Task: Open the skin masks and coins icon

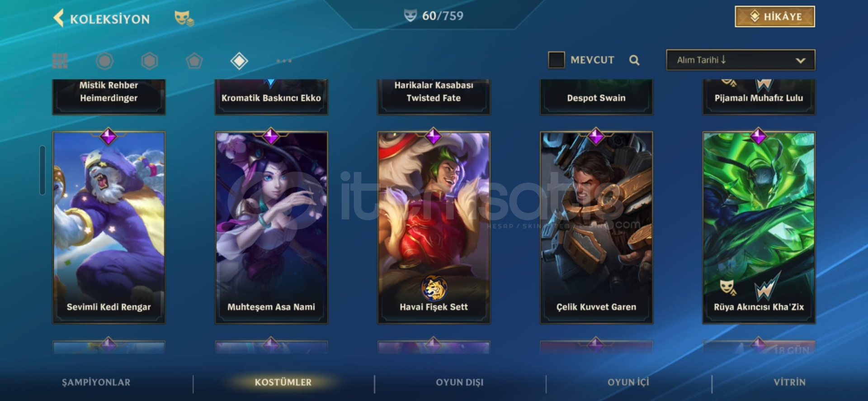Action: [184, 19]
